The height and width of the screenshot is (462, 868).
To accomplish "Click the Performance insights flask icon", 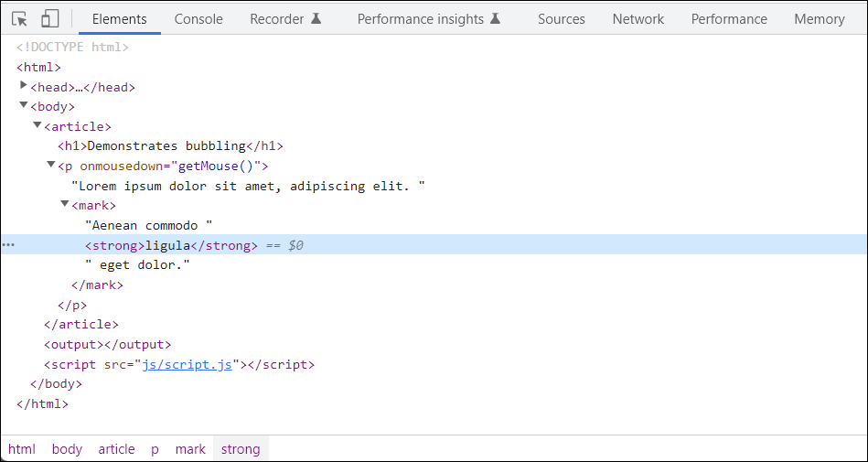I will [x=496, y=19].
